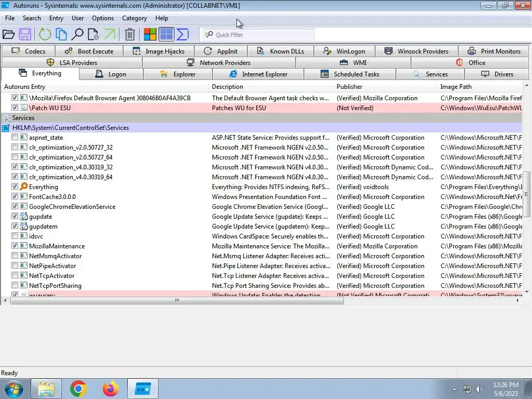This screenshot has width=532, height=399.
Task: Click in the Quick Filter field
Action: [x=259, y=35]
